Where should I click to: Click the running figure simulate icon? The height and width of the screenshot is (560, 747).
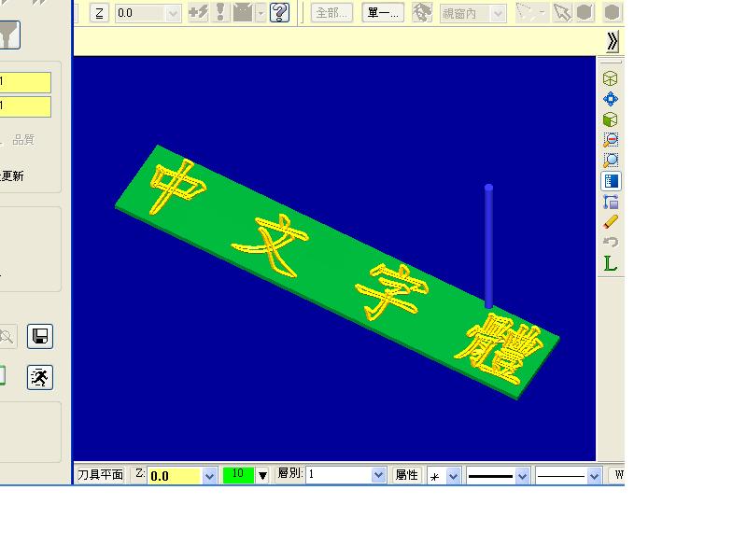click(x=40, y=378)
